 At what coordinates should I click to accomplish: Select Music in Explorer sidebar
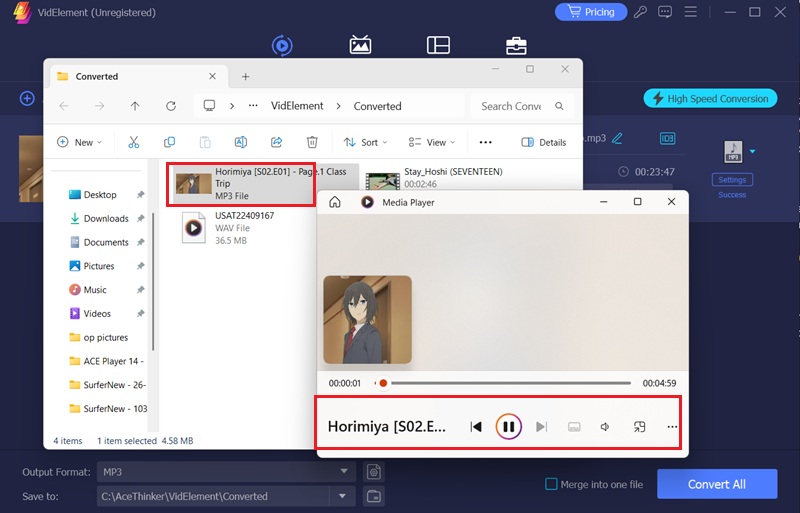[95, 289]
